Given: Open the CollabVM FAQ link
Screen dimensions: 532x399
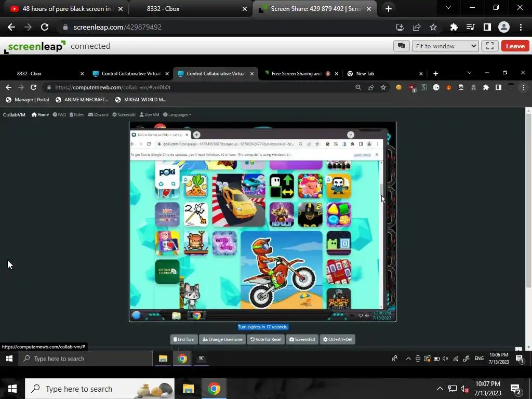Looking at the screenshot, I should (x=59, y=115).
